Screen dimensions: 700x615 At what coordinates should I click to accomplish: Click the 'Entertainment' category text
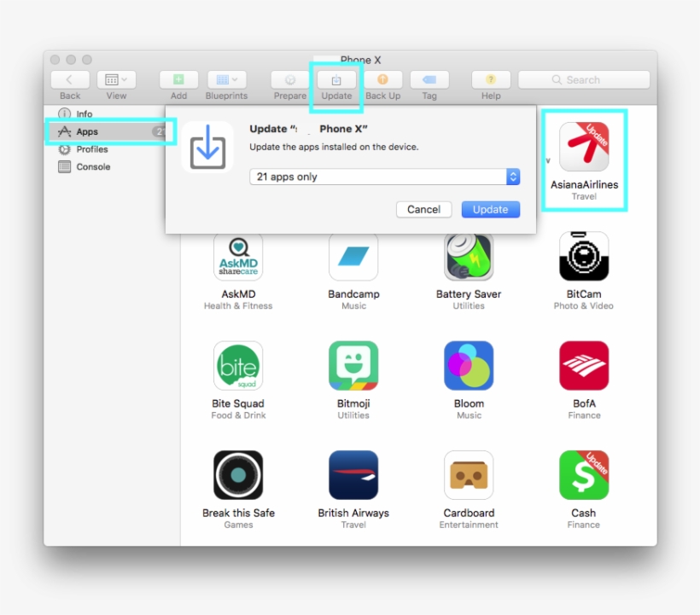[469, 525]
